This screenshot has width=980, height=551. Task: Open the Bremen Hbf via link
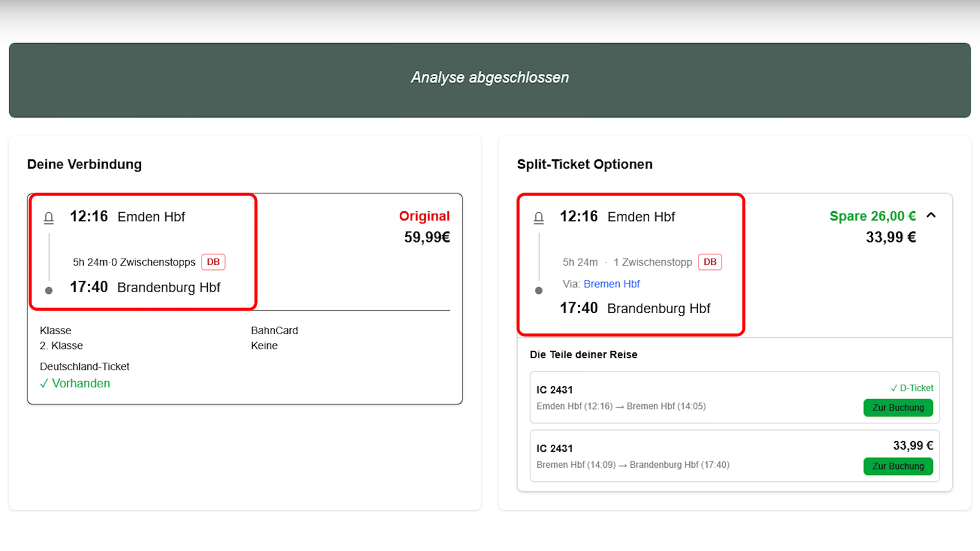coord(611,284)
